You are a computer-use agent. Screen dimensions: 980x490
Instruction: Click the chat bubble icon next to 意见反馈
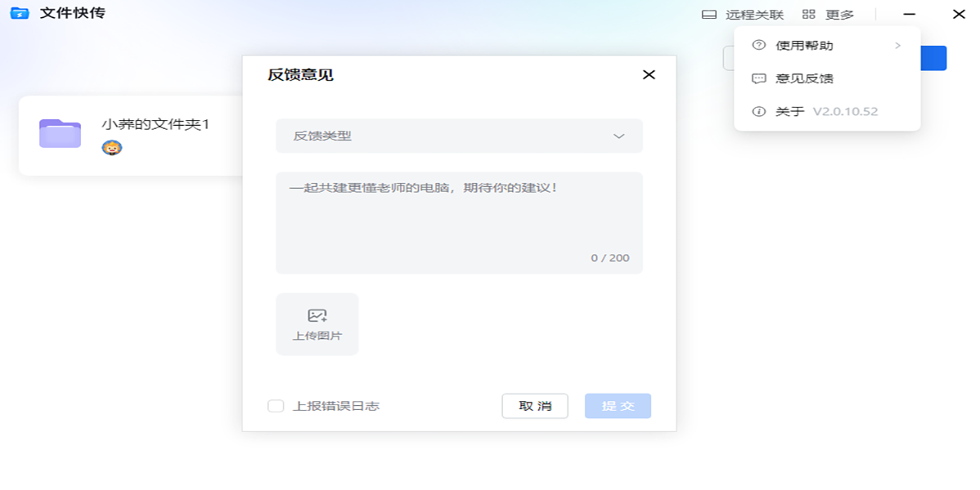click(758, 78)
